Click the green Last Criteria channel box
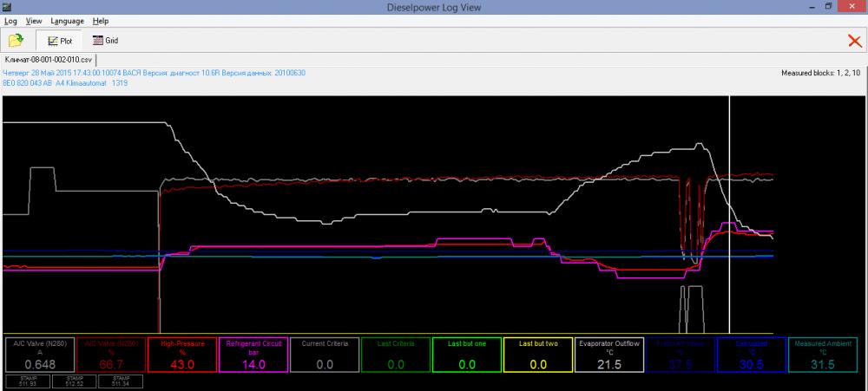The width and height of the screenshot is (868, 391). [x=395, y=355]
